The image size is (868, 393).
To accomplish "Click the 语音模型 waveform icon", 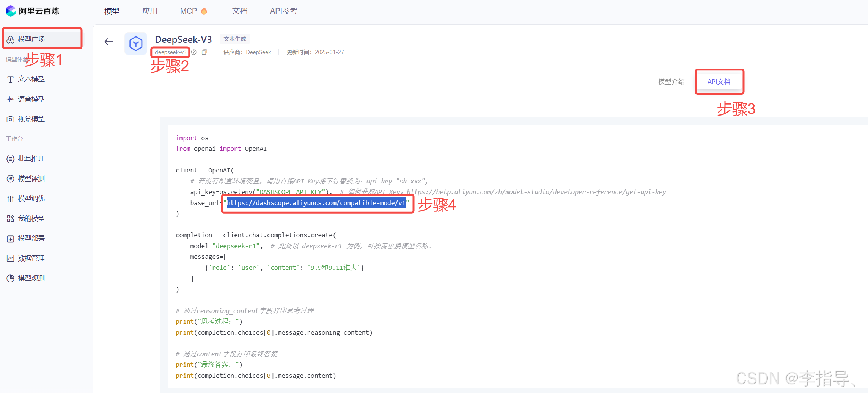I will point(11,99).
